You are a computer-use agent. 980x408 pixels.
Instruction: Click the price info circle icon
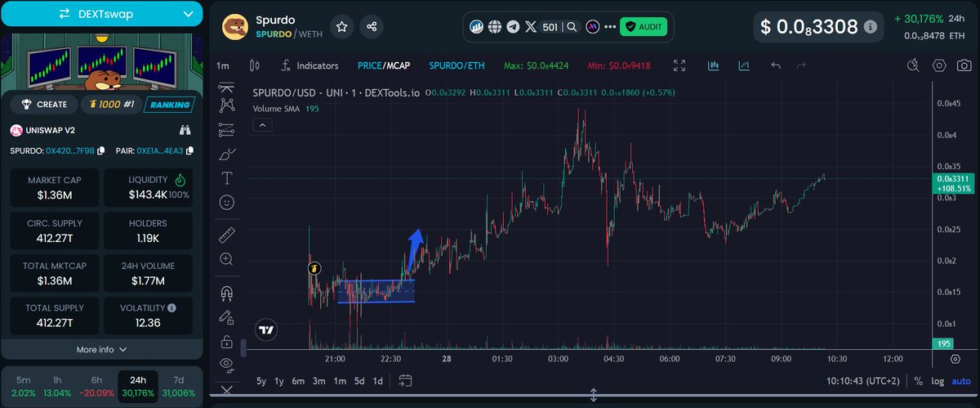pos(871,27)
